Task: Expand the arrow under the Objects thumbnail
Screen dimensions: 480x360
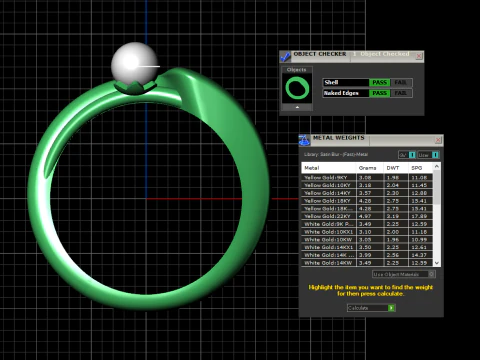Action: click(297, 107)
